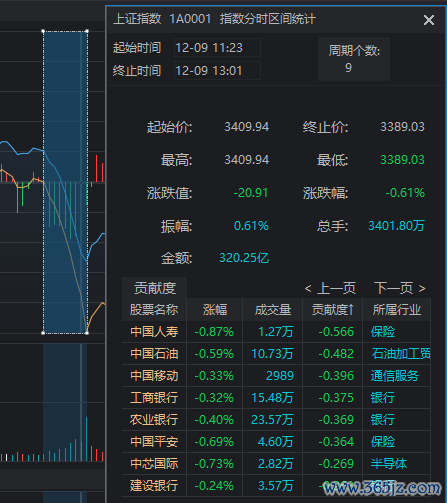
Task: Sort by 所属行业 column header
Action: tap(397, 310)
